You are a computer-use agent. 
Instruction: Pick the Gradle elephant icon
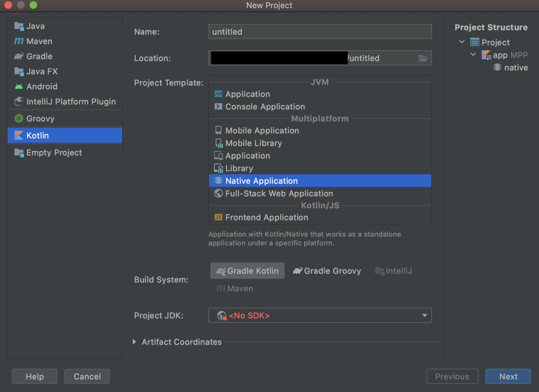click(19, 57)
